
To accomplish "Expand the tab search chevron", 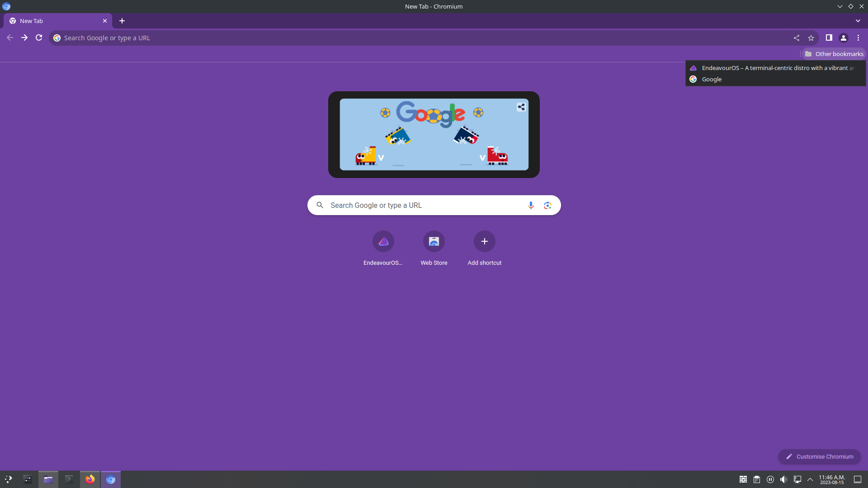I will pos(858,21).
